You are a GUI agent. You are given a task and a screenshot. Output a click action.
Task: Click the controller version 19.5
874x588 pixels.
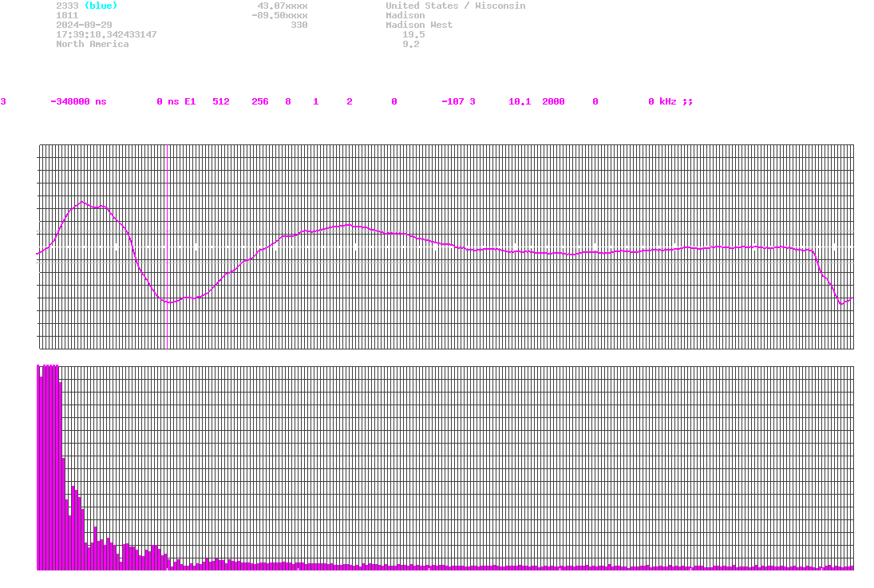413,34
